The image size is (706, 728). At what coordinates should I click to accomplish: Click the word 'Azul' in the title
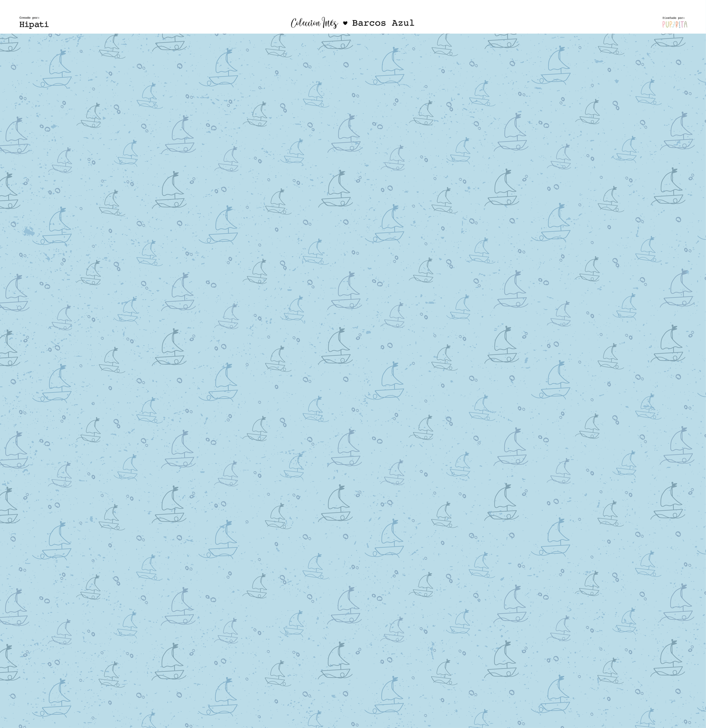tap(403, 23)
